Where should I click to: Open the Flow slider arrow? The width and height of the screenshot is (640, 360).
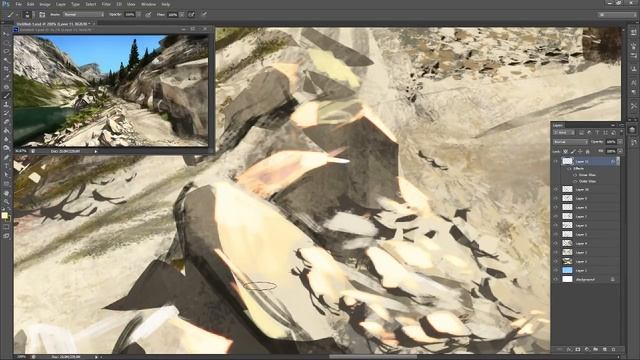click(x=182, y=14)
